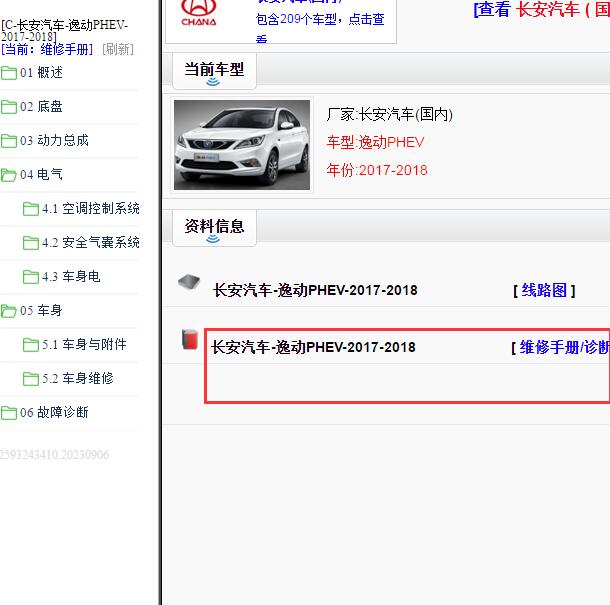
Task: Open the 包含209个车型 link
Action: pyautogui.click(x=320, y=28)
